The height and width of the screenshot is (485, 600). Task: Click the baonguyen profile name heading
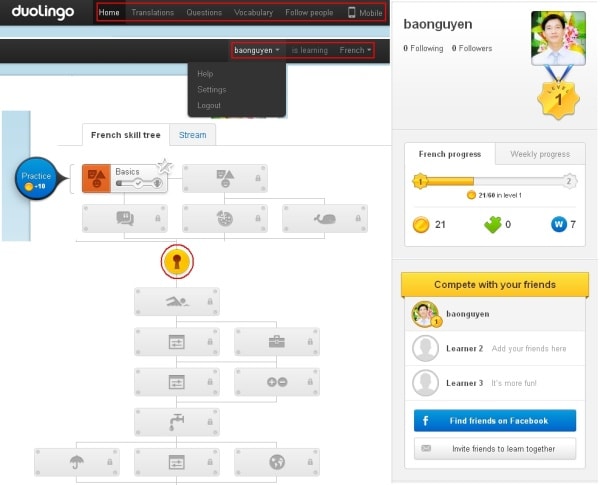point(438,24)
